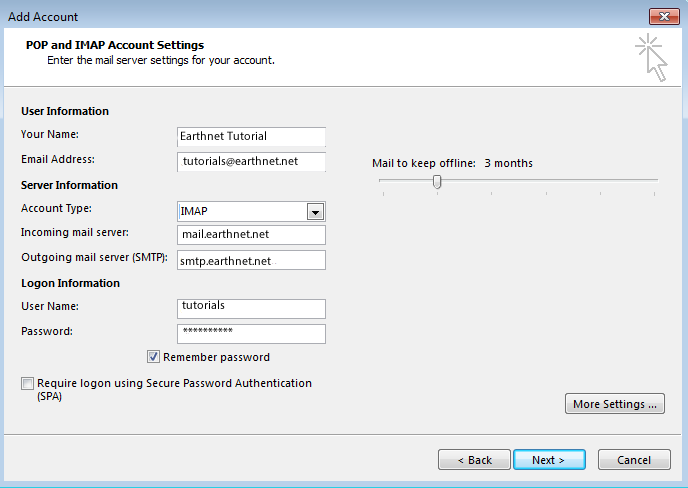This screenshot has width=688, height=488.
Task: Select the IMAP account type combo box
Action: tap(251, 212)
